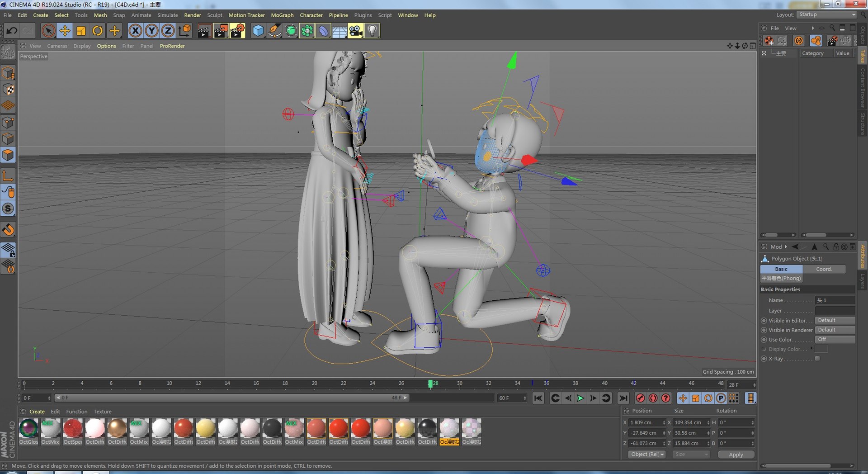Toggle Autokeying red circle icon
868x474 pixels.
click(x=653, y=398)
